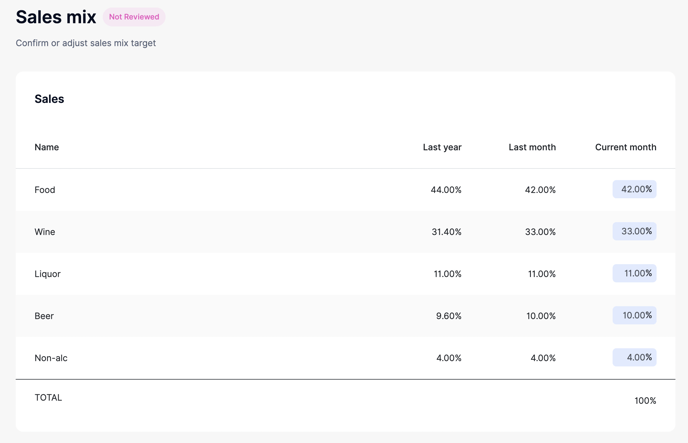The height and width of the screenshot is (443, 688).
Task: Select the Food row label
Action: click(x=45, y=190)
